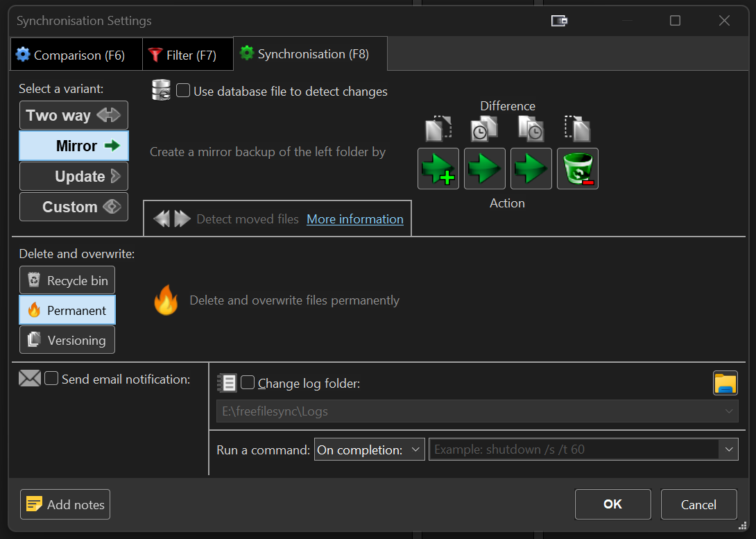Click the picture-in-picture icon in the title bar

pyautogui.click(x=559, y=21)
